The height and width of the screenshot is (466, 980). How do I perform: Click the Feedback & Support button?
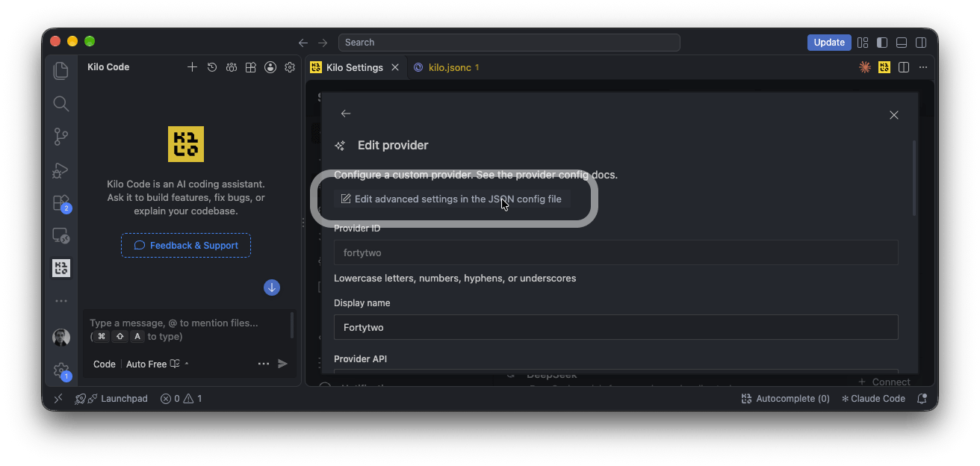186,246
